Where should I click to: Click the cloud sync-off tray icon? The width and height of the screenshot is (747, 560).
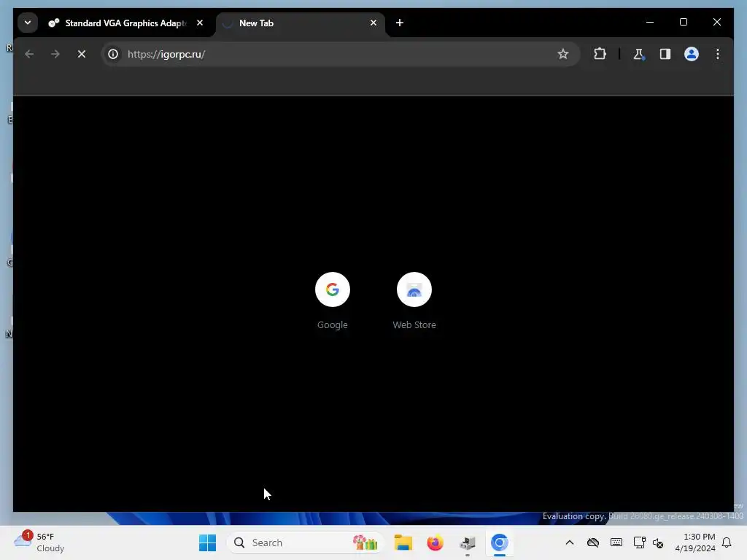click(x=593, y=542)
